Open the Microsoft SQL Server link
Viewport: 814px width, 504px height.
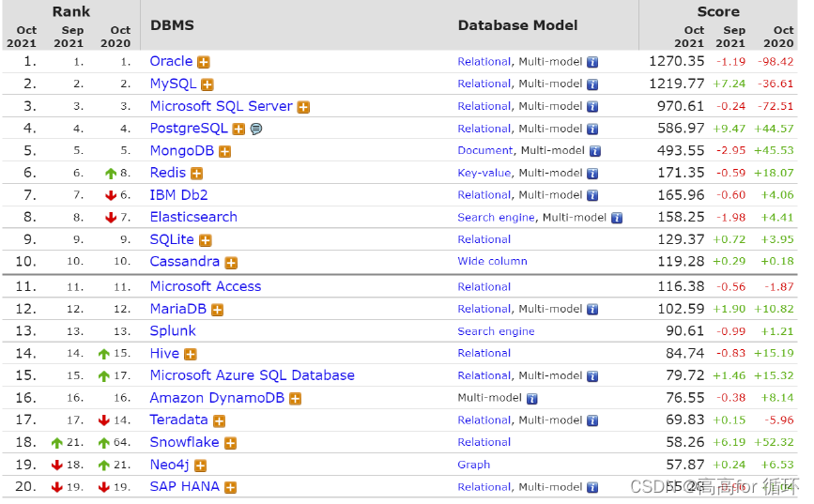222,106
